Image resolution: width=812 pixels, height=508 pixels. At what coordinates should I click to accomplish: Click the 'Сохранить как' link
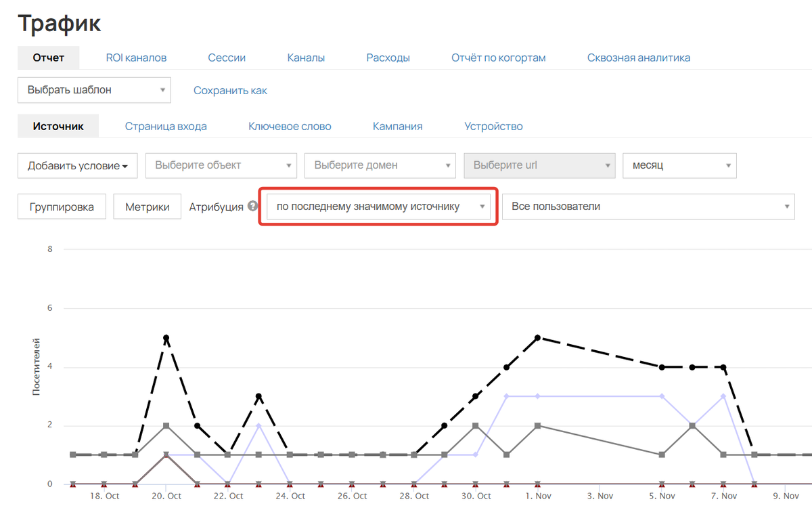[230, 90]
